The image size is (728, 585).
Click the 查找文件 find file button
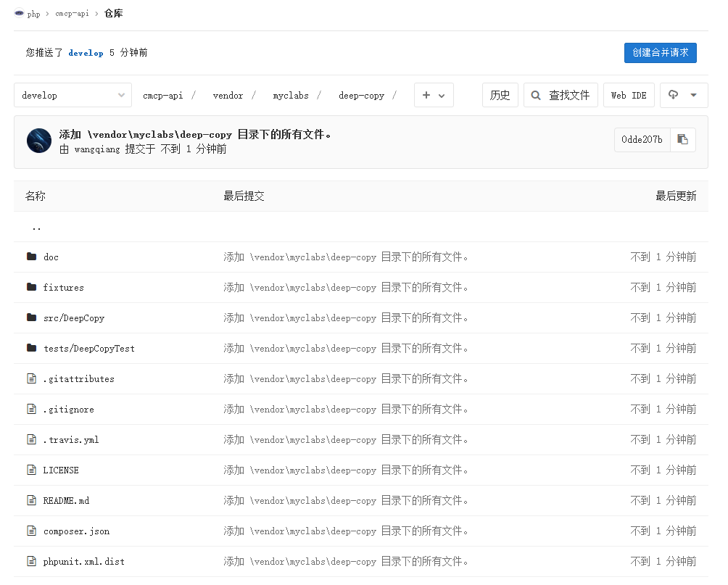tap(561, 95)
